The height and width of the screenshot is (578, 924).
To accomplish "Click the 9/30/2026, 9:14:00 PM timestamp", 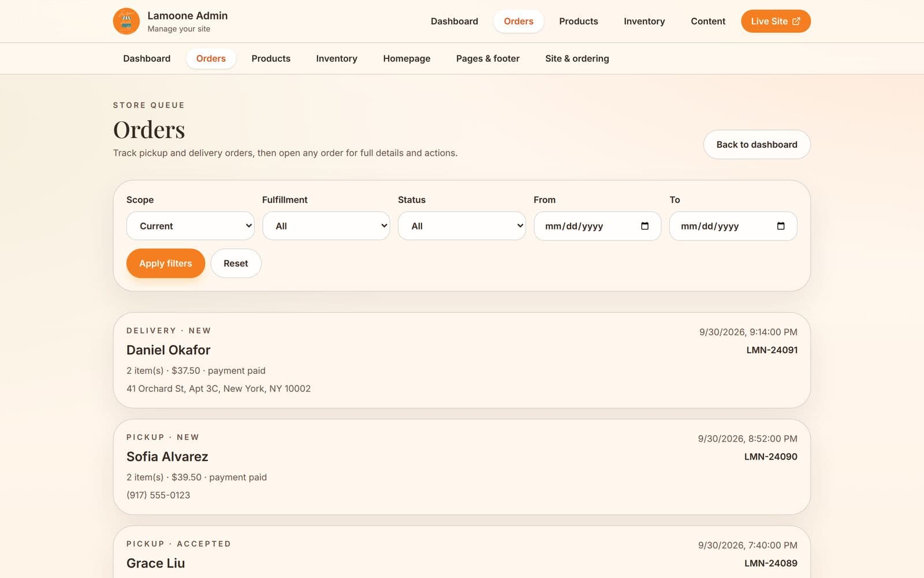I will [748, 332].
